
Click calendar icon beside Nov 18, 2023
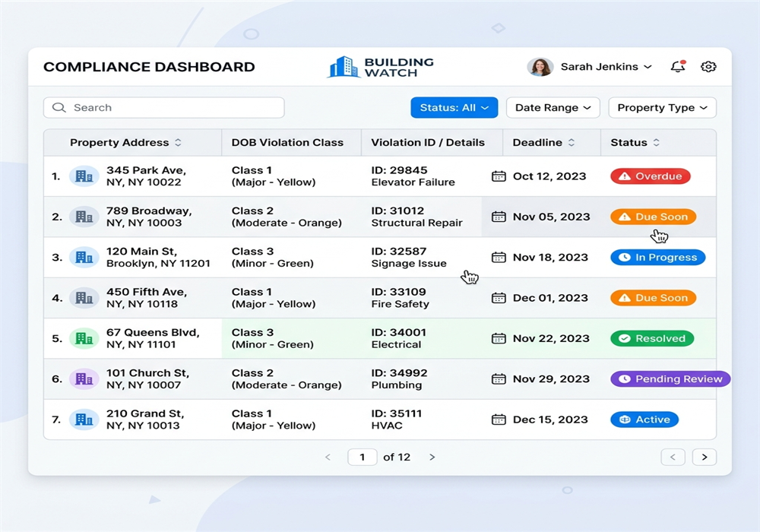pos(499,258)
